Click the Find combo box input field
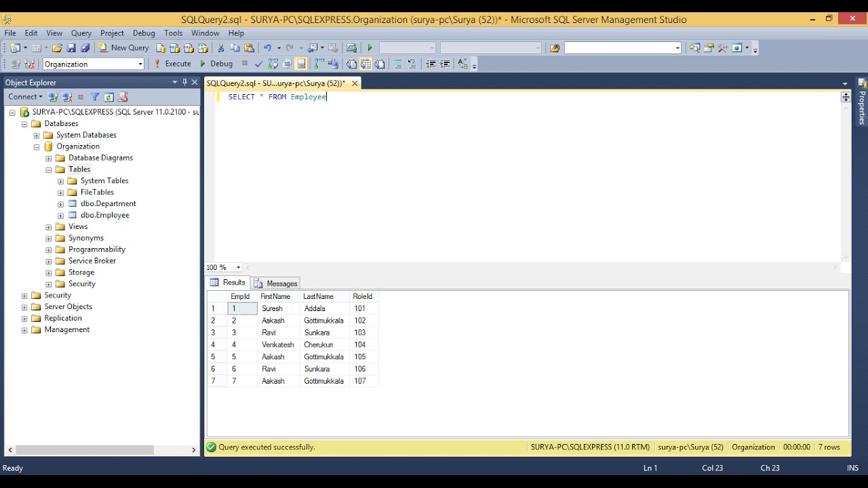The width and height of the screenshot is (868, 488). pyautogui.click(x=619, y=48)
